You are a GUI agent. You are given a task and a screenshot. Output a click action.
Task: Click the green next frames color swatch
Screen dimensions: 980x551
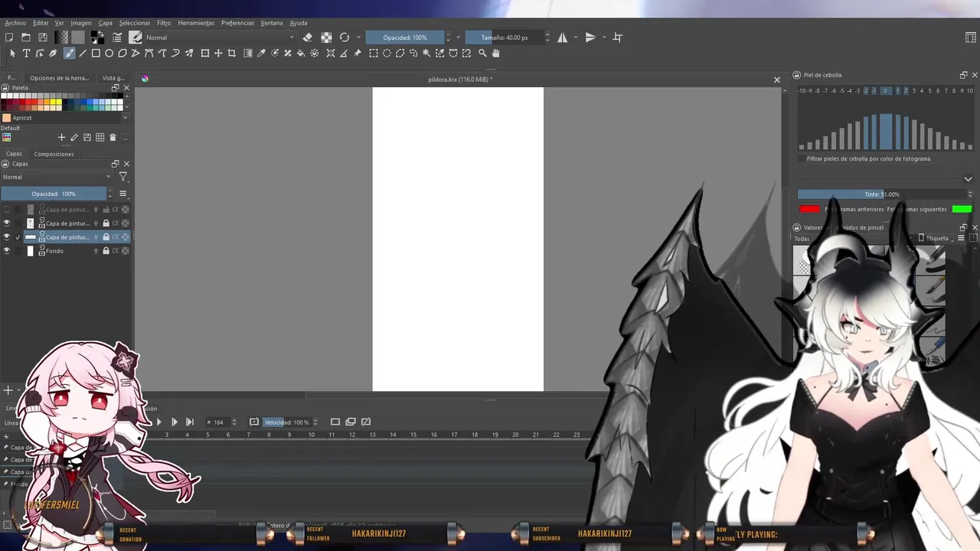coord(962,209)
